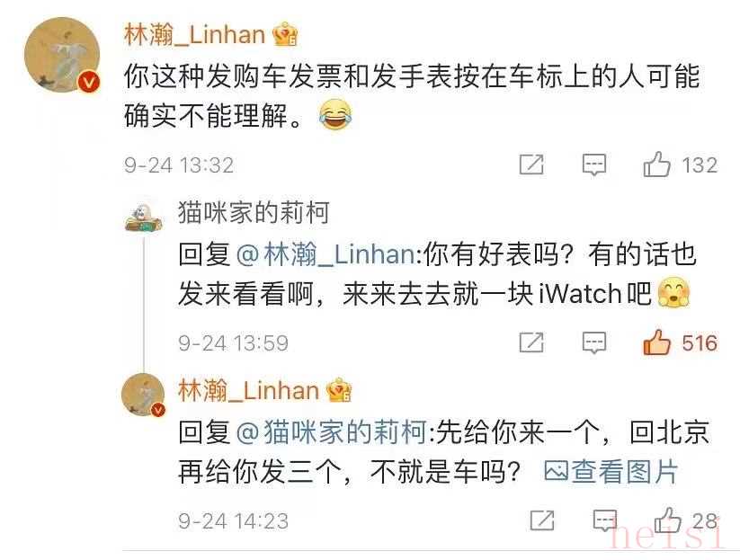Viewport: 740px width, 560px height.
Task: Unlike the reply with 516 likes
Action: (x=657, y=342)
